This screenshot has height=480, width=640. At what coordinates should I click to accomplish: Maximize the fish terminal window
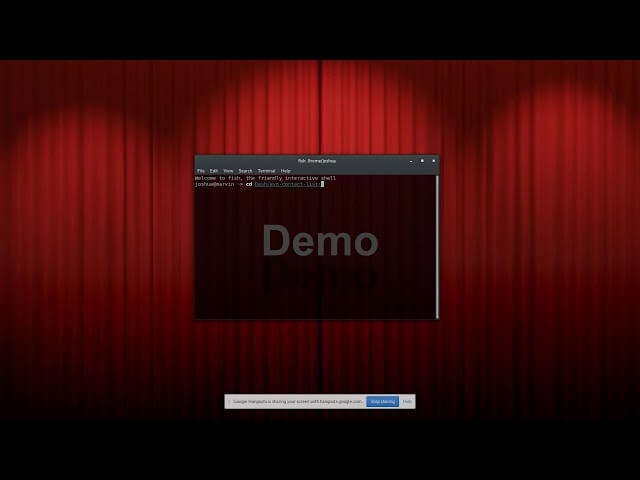422,160
